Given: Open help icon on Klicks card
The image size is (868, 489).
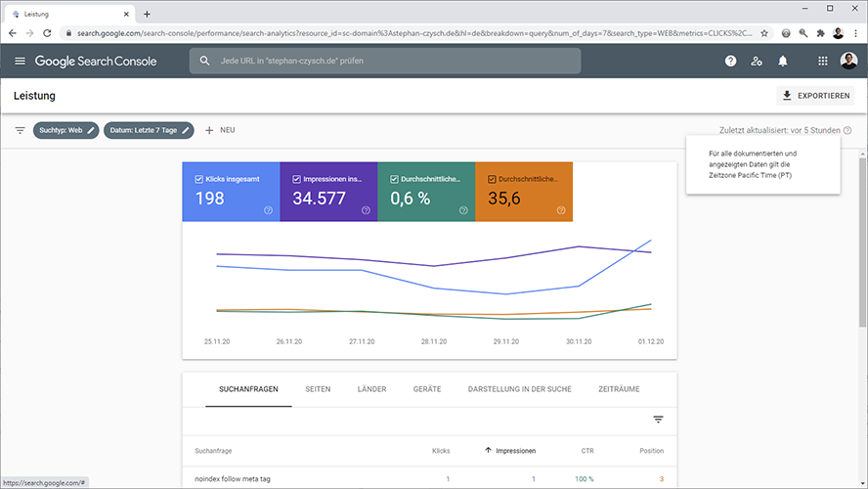Looking at the screenshot, I should pos(269,210).
